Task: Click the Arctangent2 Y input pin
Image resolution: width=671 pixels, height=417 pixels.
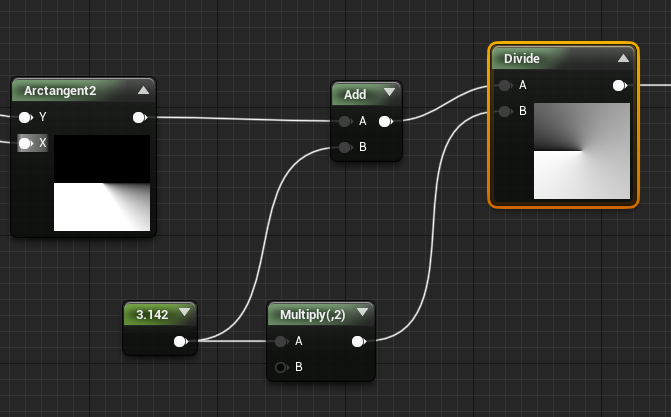Action: tap(26, 117)
